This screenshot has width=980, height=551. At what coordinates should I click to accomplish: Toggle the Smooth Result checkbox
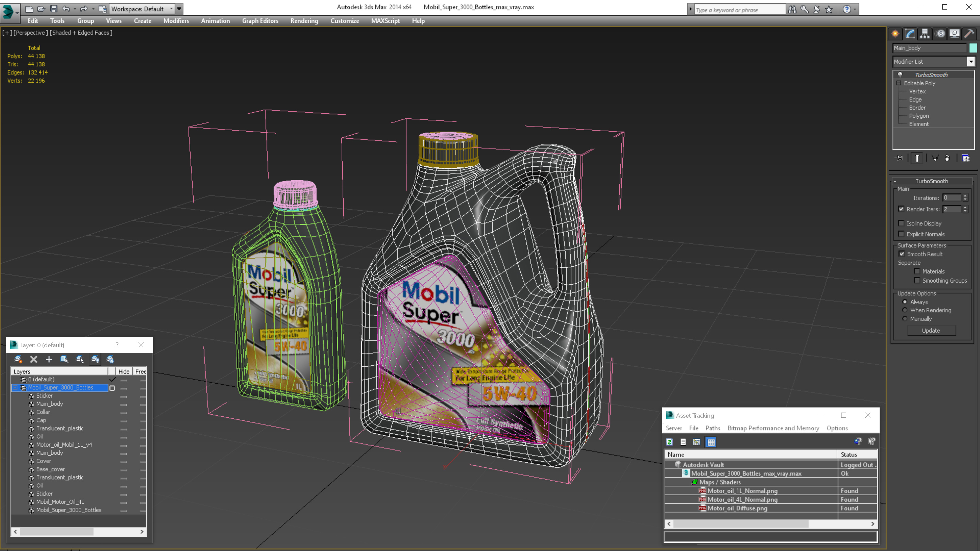coord(902,254)
